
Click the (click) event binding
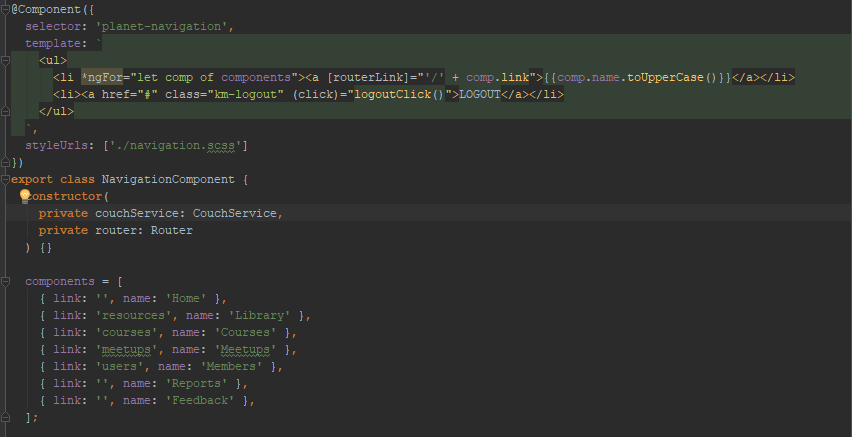coord(318,94)
